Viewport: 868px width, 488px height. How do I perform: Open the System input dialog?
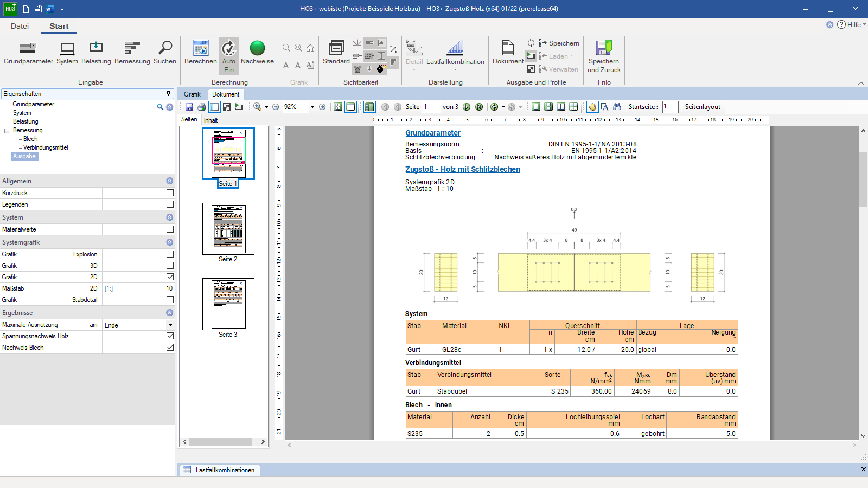pos(67,53)
